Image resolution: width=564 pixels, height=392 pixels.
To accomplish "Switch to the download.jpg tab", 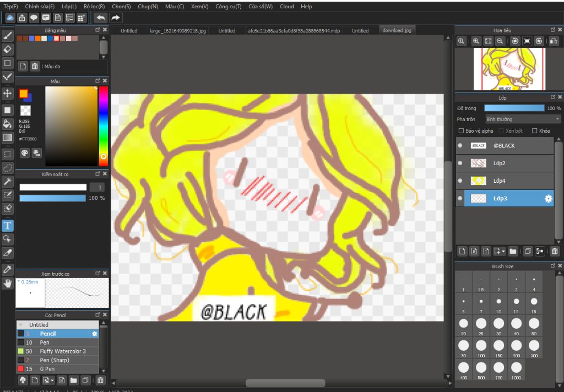I will [397, 30].
